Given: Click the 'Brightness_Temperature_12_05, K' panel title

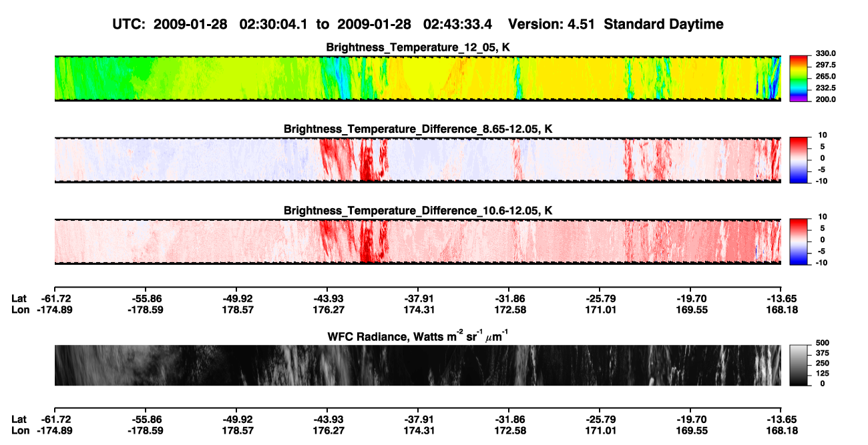Looking at the screenshot, I should coord(418,48).
